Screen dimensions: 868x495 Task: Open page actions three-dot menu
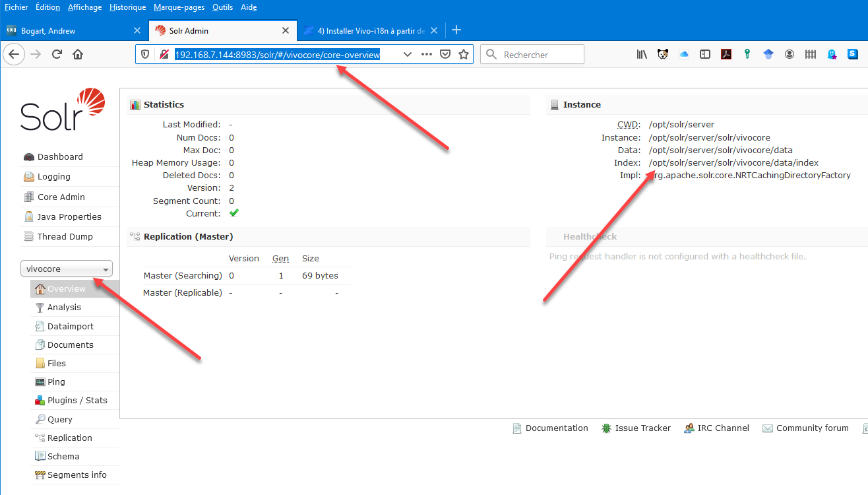click(x=427, y=54)
